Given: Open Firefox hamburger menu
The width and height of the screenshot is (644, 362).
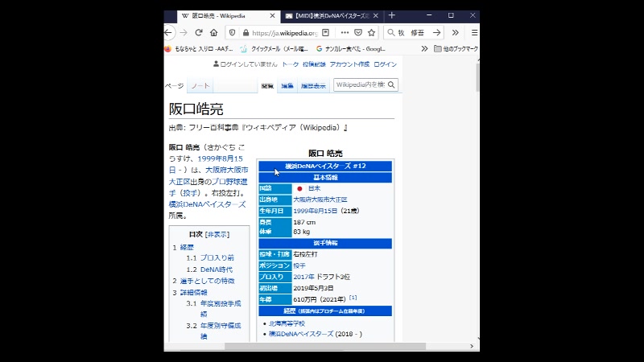Looking at the screenshot, I should [474, 32].
